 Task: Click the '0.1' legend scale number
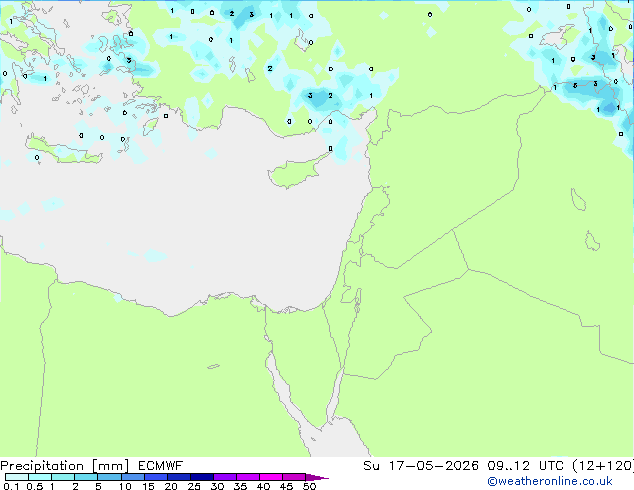click(x=11, y=486)
